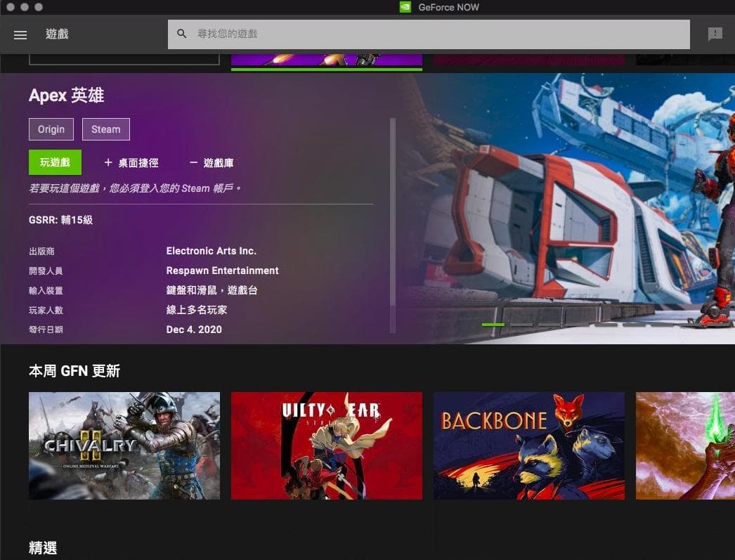Click the 線上多名玩家 player count value

point(197,310)
